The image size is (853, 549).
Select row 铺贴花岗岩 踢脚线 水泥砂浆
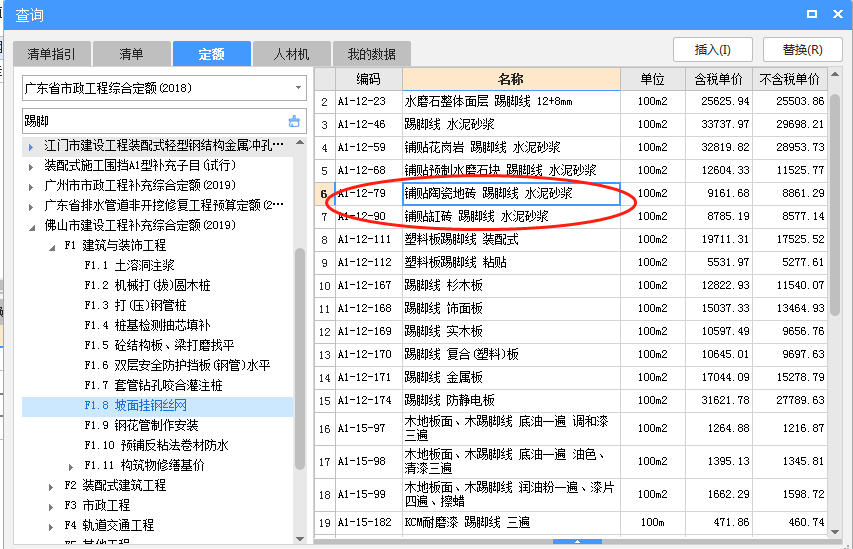pos(571,147)
